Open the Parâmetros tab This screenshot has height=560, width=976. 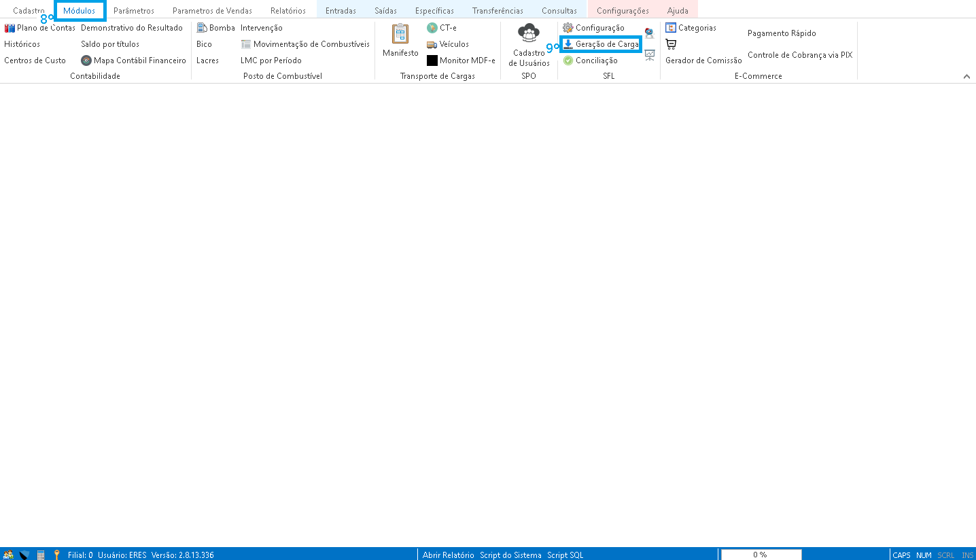pos(134,11)
